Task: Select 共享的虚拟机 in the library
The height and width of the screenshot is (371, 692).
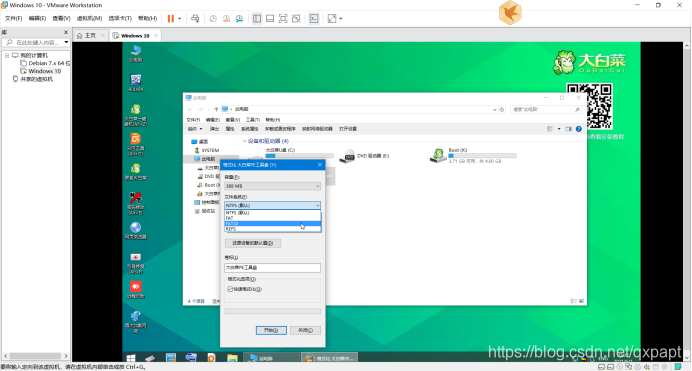Action: coord(33,79)
